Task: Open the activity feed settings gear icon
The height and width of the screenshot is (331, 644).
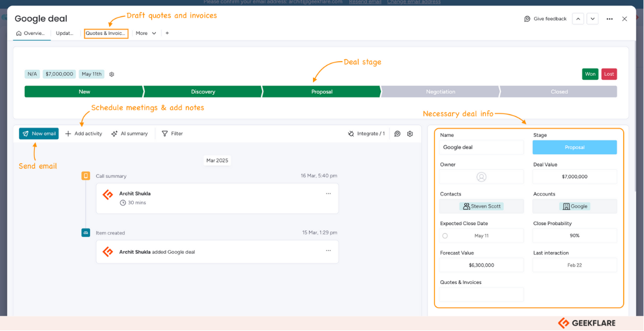Action: [x=410, y=134]
